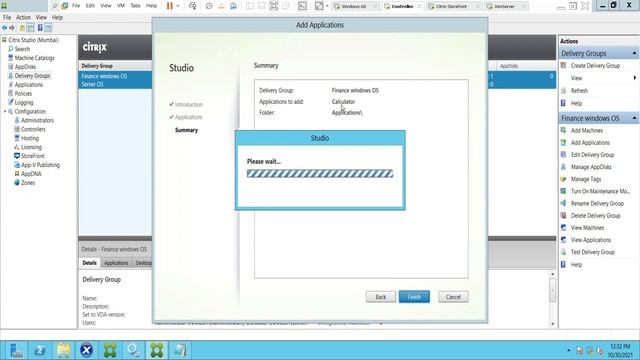The height and width of the screenshot is (360, 640).
Task: Click the Show/Hide Console Tree icon
Action: (31, 28)
